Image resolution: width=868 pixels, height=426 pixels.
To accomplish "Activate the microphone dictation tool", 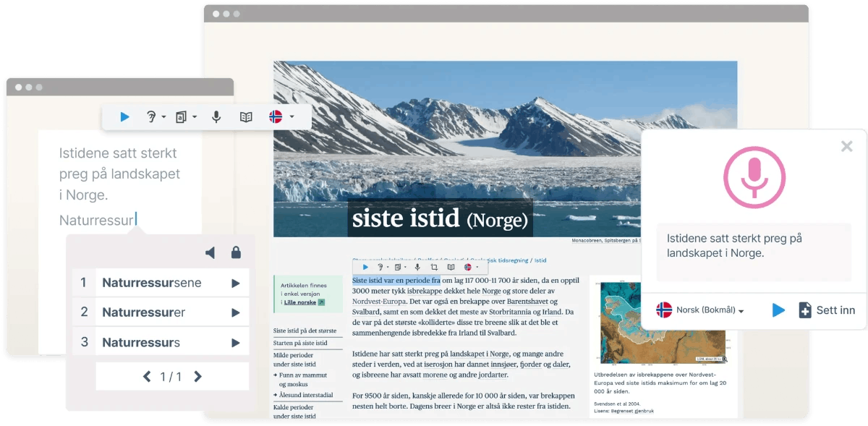I will pyautogui.click(x=216, y=116).
